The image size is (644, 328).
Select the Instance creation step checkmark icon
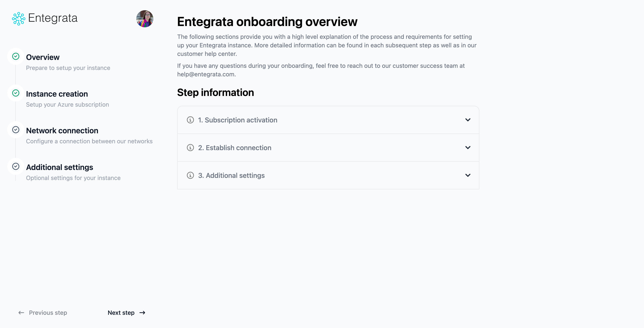point(16,93)
